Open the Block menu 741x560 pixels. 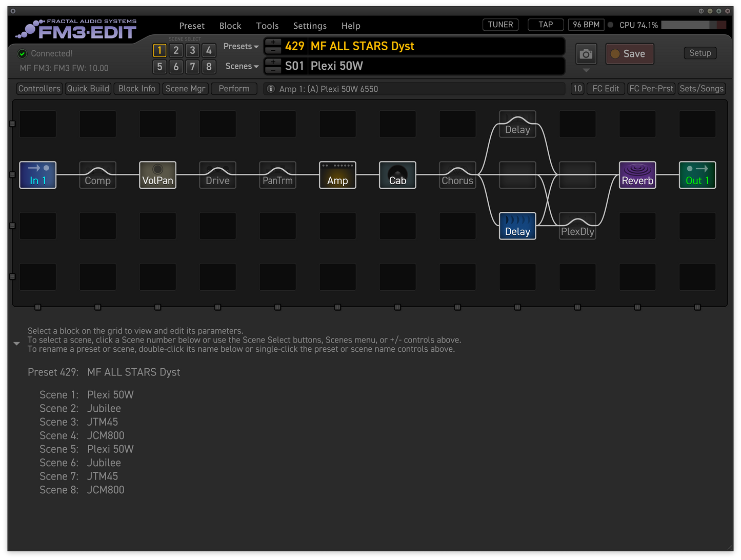click(230, 26)
